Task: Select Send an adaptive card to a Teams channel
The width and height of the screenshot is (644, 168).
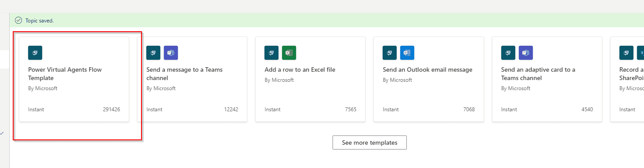Action: coord(538,74)
